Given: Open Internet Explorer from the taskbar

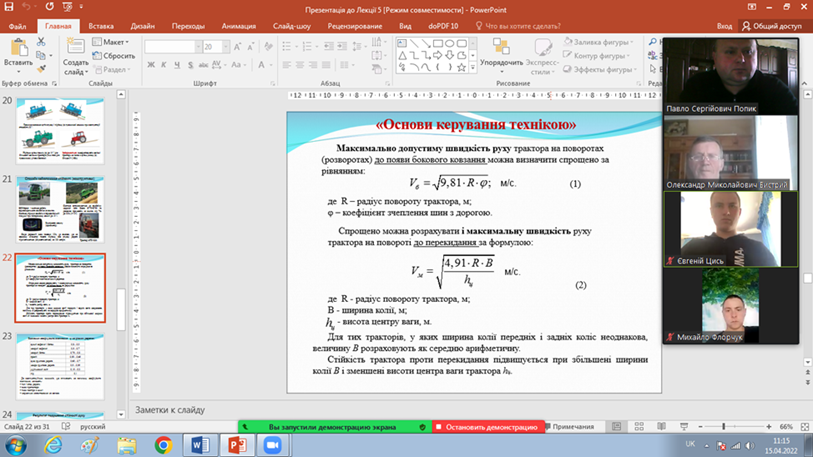Looking at the screenshot, I should click(x=53, y=445).
